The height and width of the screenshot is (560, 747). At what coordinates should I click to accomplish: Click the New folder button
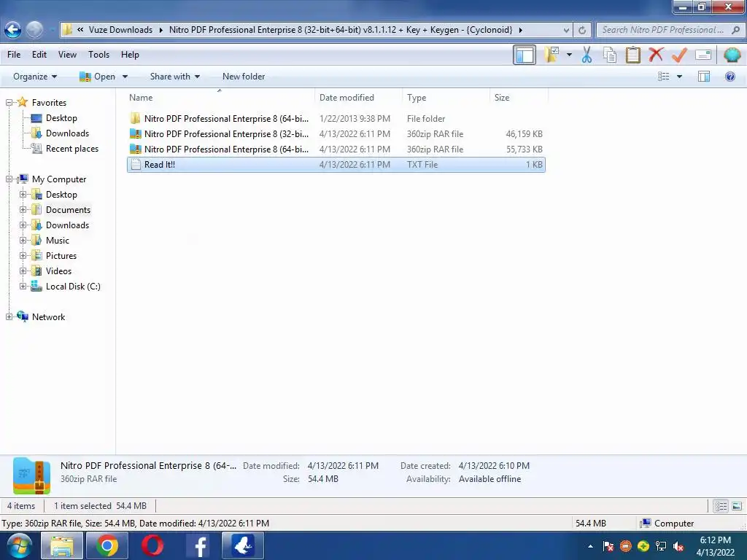point(244,77)
